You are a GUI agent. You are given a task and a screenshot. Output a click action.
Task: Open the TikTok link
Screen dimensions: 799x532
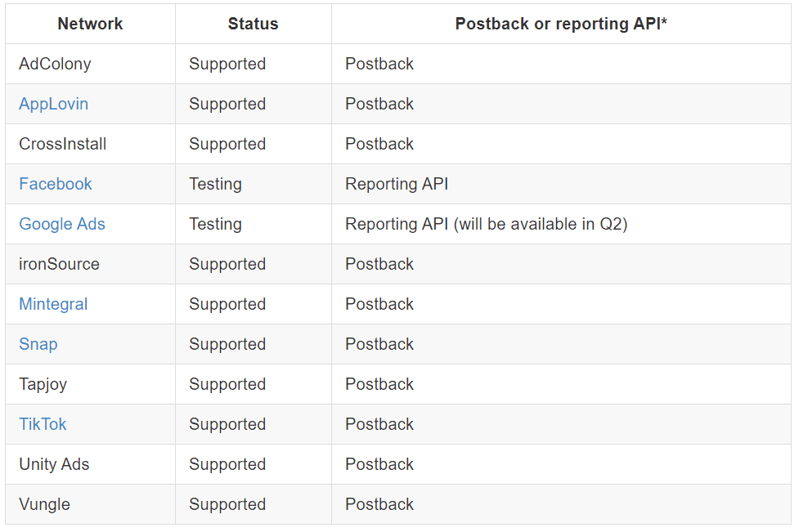click(43, 424)
